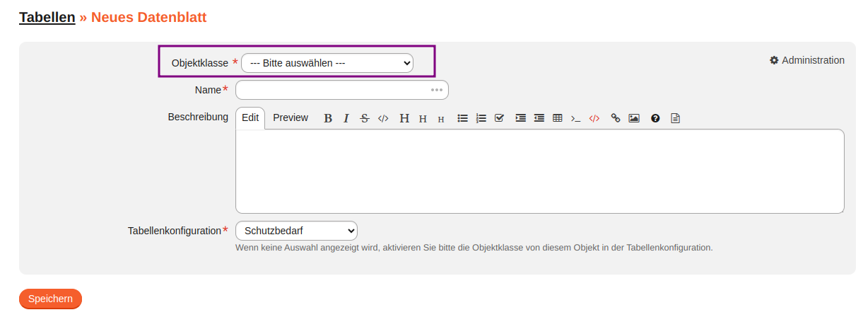Apply the largest heading style
Screen dimensions: 868x322
click(404, 118)
